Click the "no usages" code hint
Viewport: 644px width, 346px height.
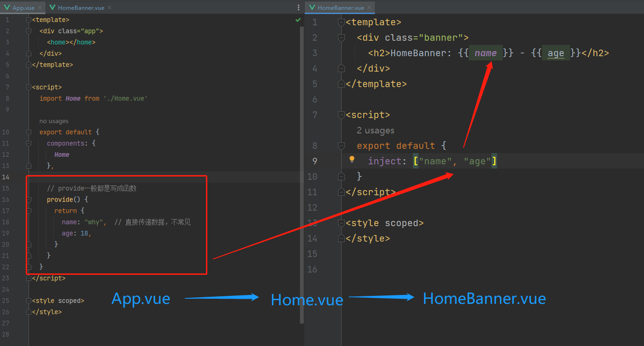pyautogui.click(x=54, y=121)
